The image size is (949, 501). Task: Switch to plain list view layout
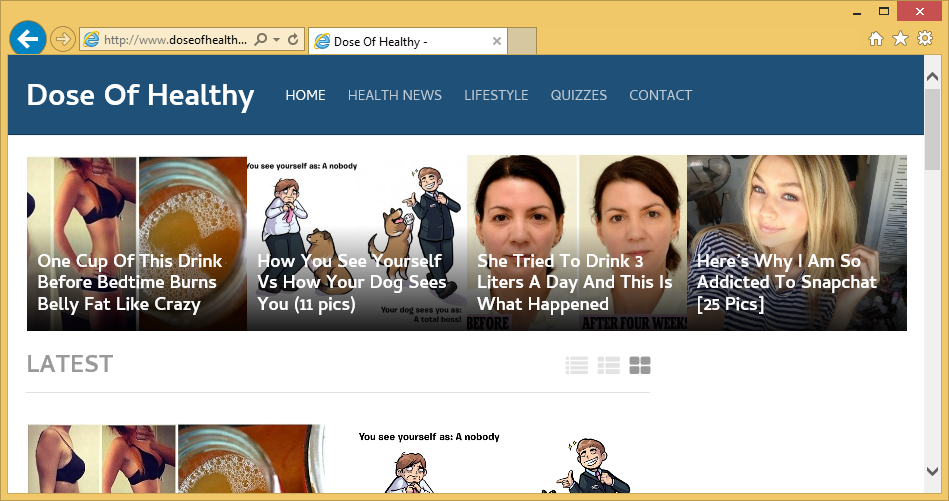(x=576, y=365)
